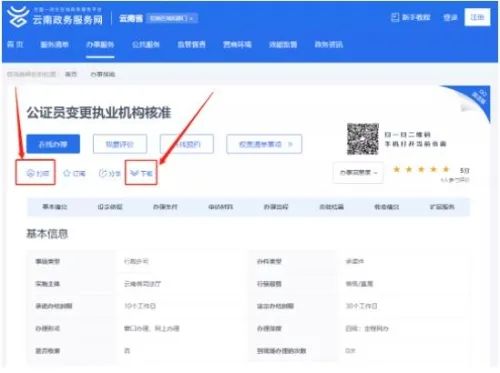The width and height of the screenshot is (500, 373).
Task: Click the 首页 breadcrumb link
Action: point(71,74)
